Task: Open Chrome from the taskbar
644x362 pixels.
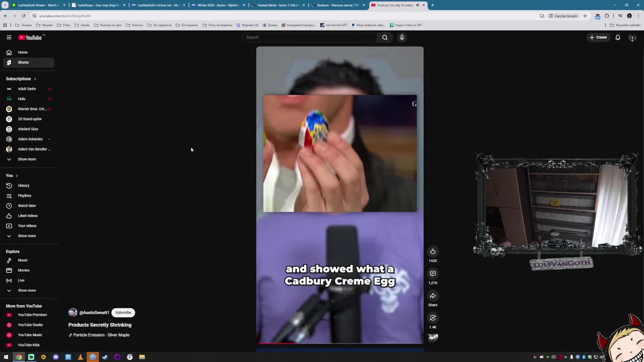Action: pyautogui.click(x=19, y=357)
